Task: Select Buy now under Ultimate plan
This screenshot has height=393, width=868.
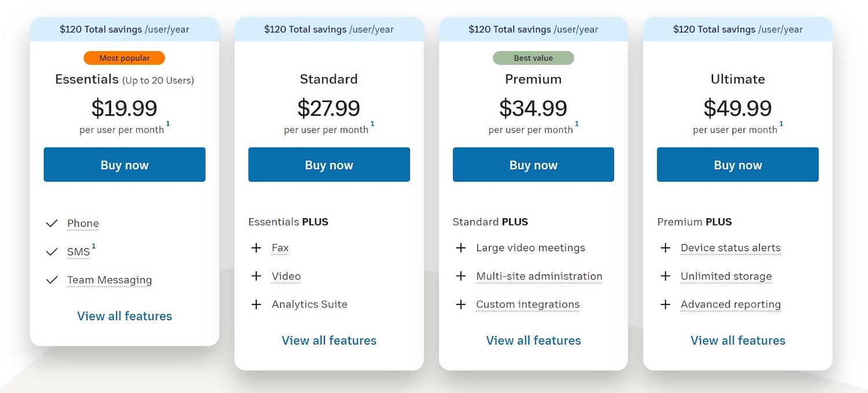Action: point(737,165)
